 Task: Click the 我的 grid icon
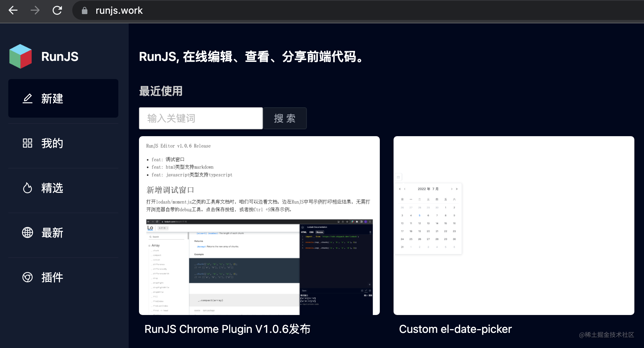point(28,143)
